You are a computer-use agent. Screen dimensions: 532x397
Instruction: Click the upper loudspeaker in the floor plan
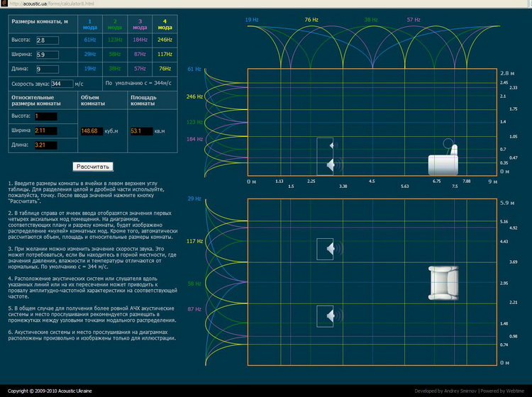(x=327, y=249)
